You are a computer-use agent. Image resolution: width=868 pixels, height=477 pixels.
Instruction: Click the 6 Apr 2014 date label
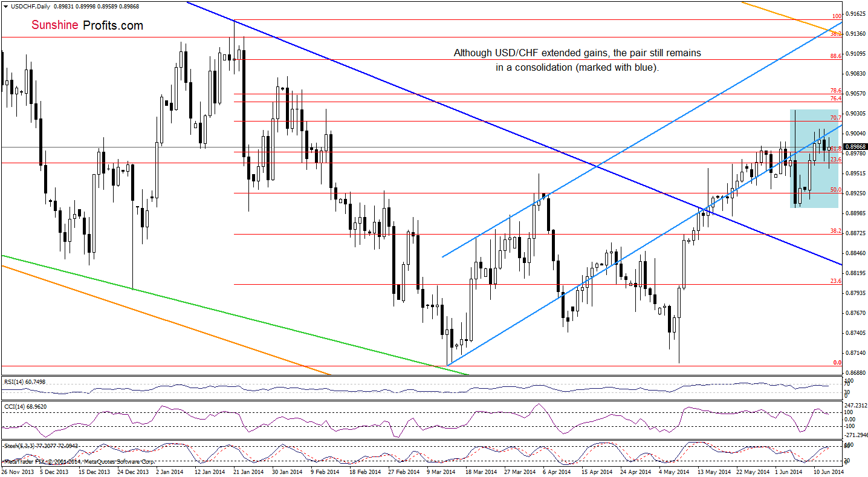coord(557,472)
